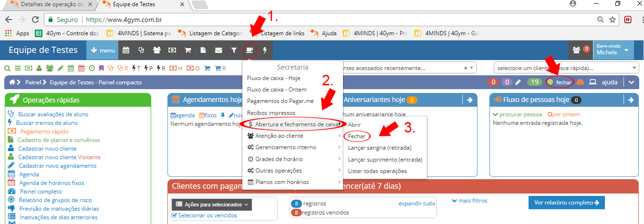Click the stethoscope icon in top toolbar
644x224 pixels.
141,50
